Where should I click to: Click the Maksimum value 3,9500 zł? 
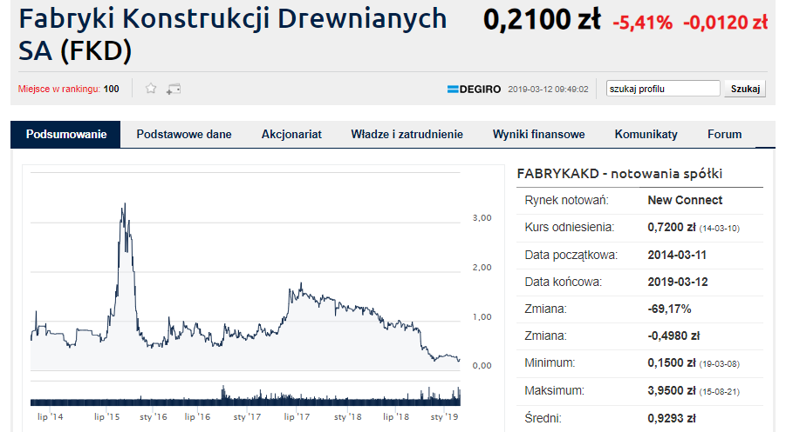(671, 390)
